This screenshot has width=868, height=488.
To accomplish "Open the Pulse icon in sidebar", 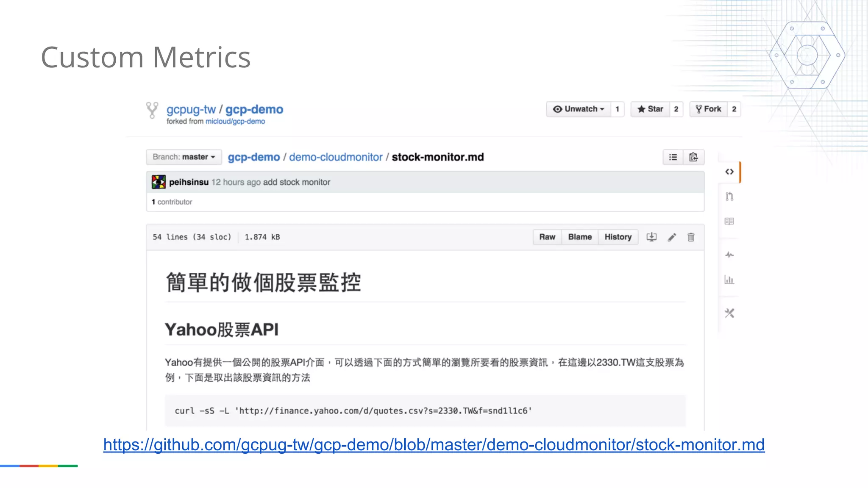I will click(x=729, y=255).
